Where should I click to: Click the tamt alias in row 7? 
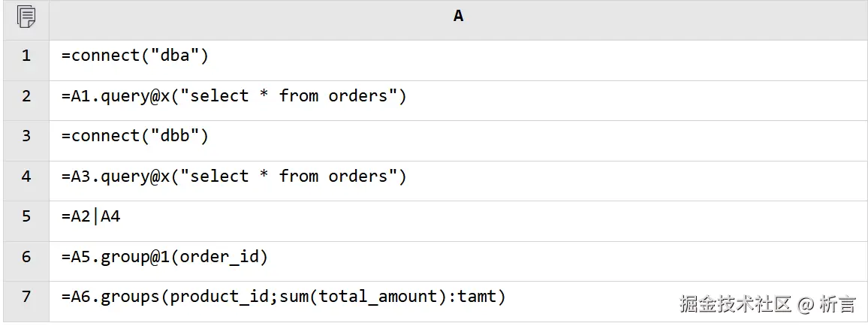click(x=478, y=297)
